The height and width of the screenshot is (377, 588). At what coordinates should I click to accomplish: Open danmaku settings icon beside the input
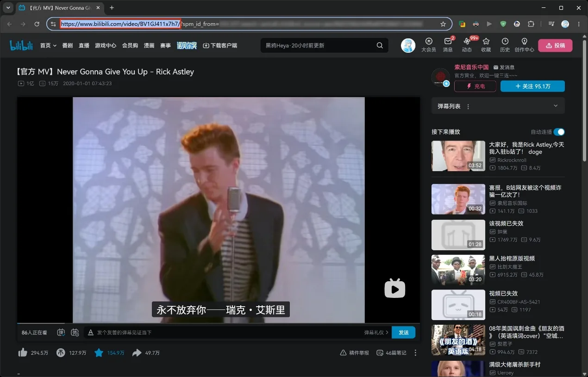(x=75, y=332)
